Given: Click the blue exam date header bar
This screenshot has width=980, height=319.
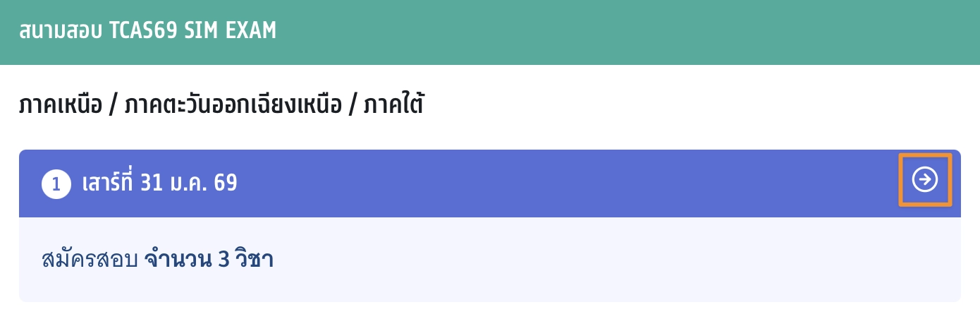Looking at the screenshot, I should pyautogui.click(x=494, y=183).
